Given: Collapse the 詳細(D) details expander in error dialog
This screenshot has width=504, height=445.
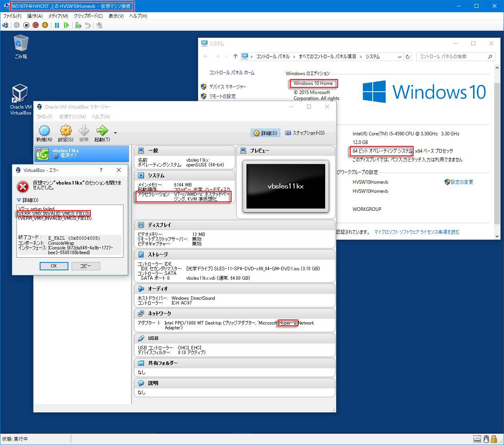Looking at the screenshot, I should 28,200.
